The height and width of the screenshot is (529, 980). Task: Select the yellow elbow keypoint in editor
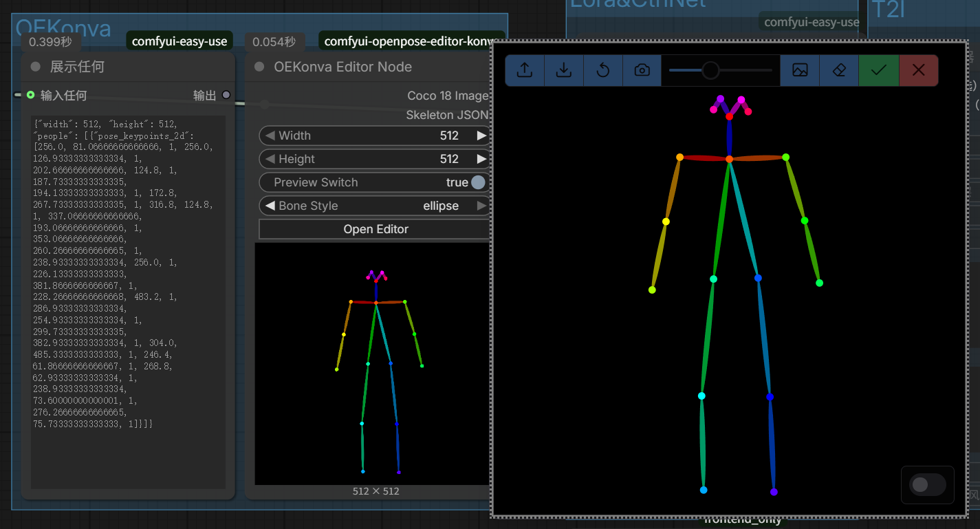point(666,222)
